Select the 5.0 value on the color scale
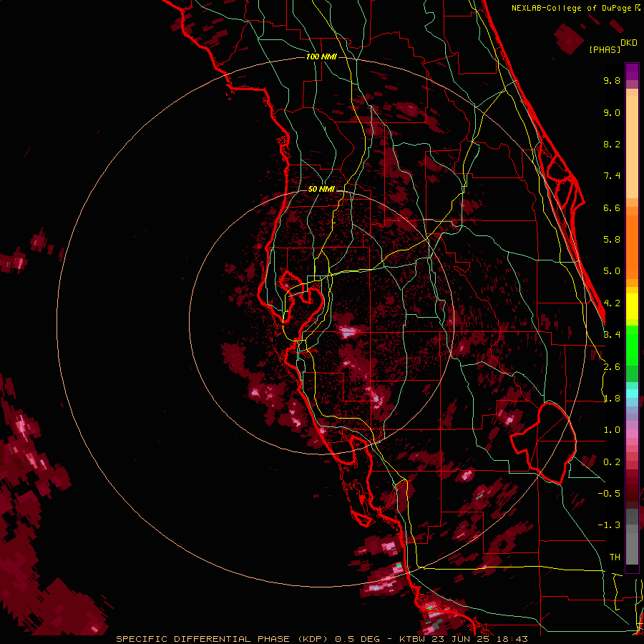The width and height of the screenshot is (644, 644). click(x=612, y=271)
